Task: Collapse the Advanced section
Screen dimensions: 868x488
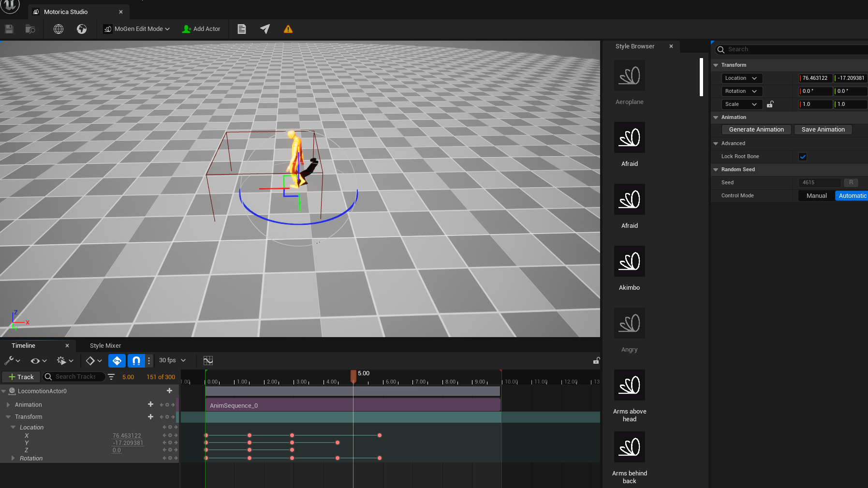Action: coord(716,143)
